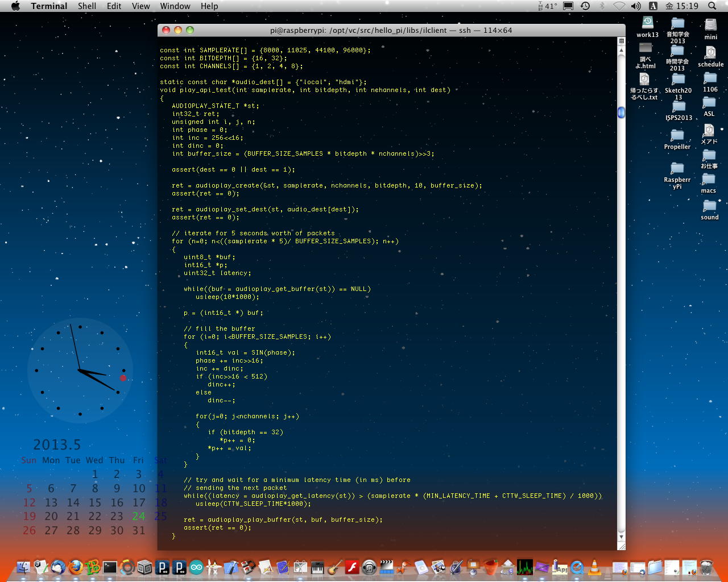Open VLC media player from the Dock
This screenshot has width=728, height=582.
(x=594, y=567)
